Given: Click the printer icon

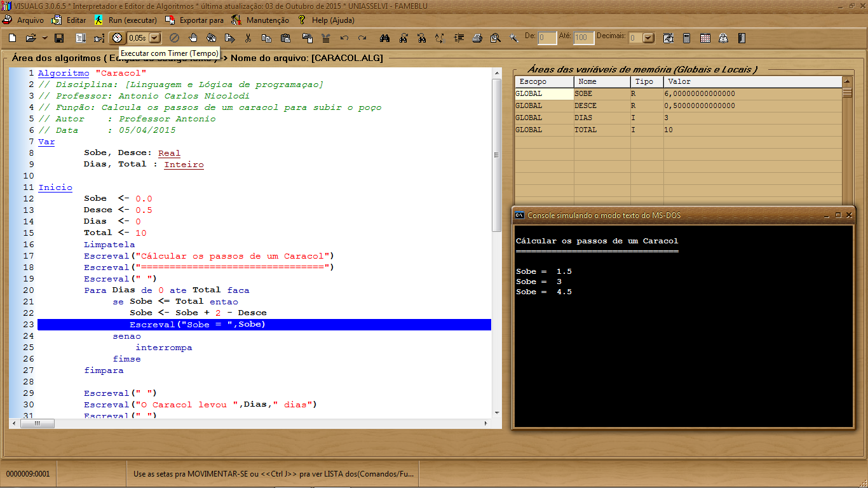Looking at the screenshot, I should click(x=477, y=38).
